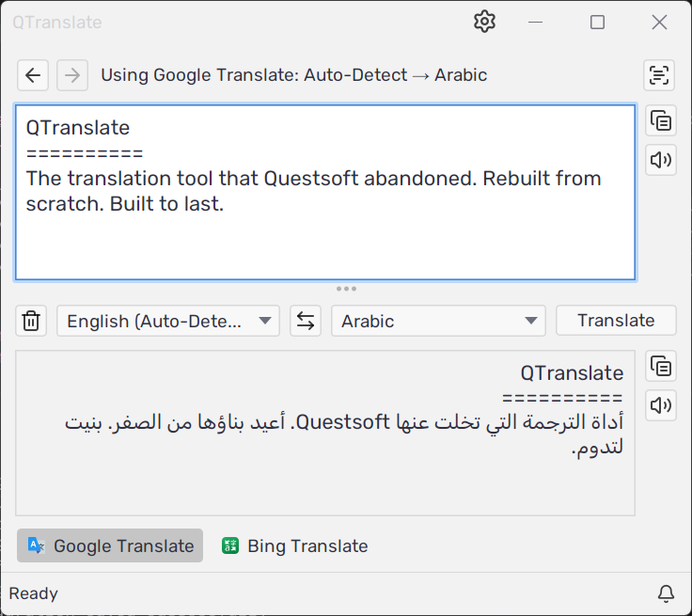Listen to the Arabic translation
Image resolution: width=692 pixels, height=616 pixels.
tap(661, 405)
